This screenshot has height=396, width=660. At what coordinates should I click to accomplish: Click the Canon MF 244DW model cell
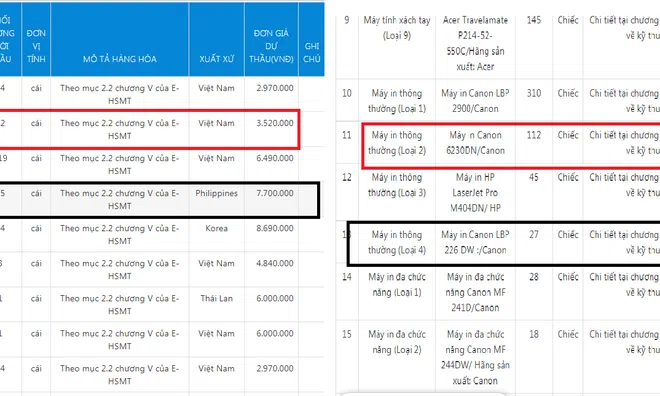click(x=475, y=357)
